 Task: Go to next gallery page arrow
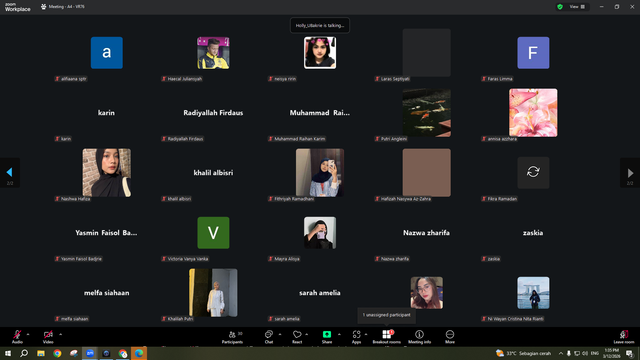(630, 173)
